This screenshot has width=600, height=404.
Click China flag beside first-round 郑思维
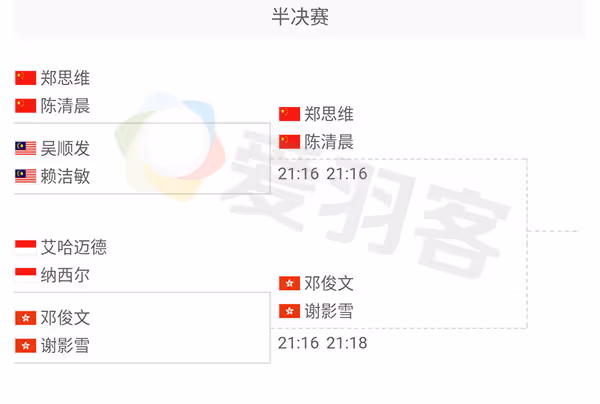(x=26, y=78)
